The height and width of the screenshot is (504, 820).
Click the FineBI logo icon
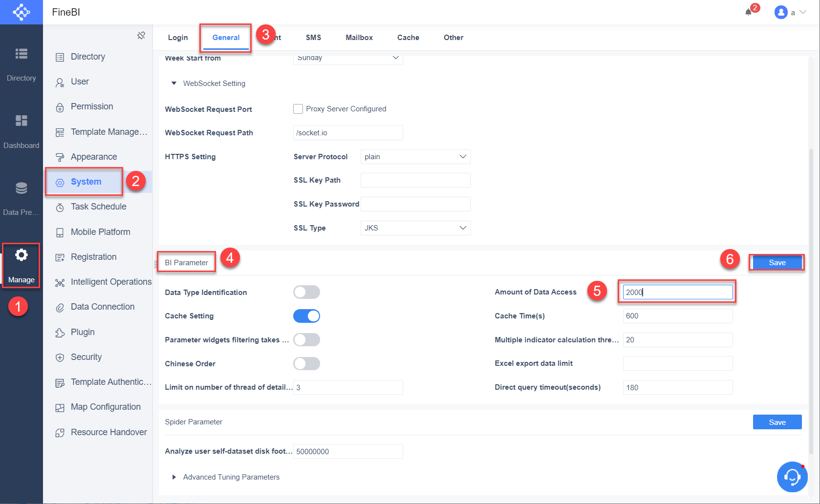click(22, 12)
